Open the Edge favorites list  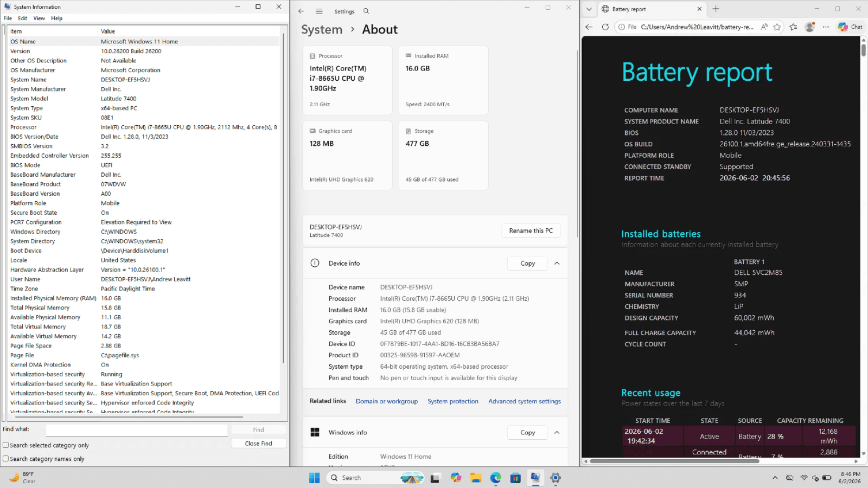794,27
